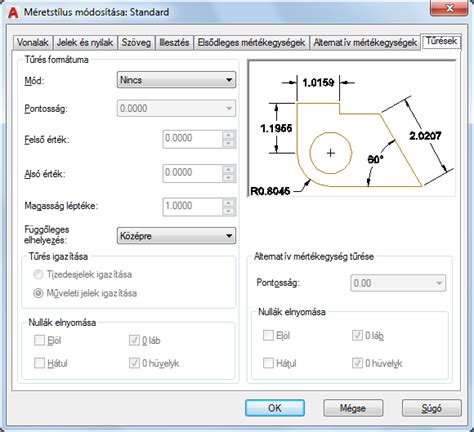The image size is (474, 432).
Task: Close the Méretstílus módosítása dialog
Action: point(449,9)
